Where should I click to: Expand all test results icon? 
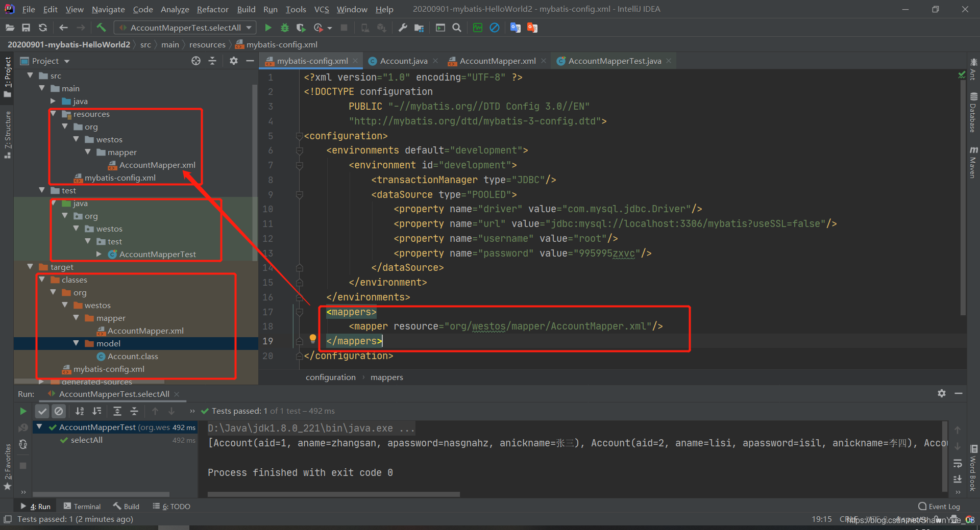point(117,411)
